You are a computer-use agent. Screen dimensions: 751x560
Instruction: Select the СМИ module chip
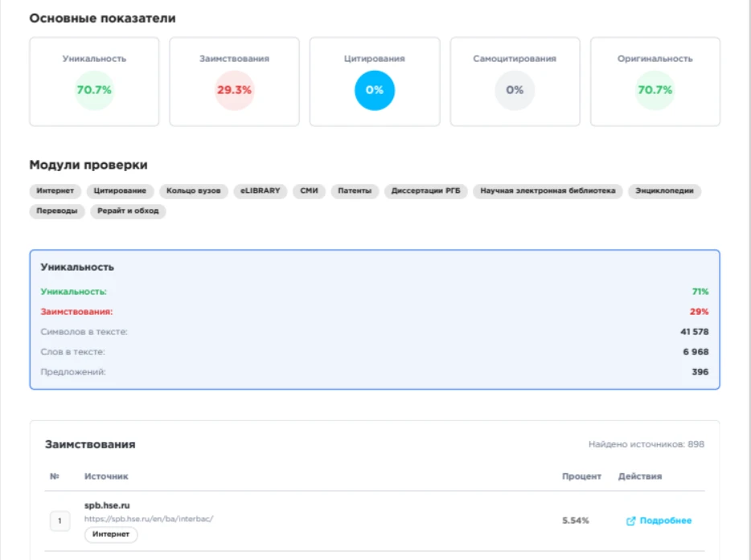point(309,191)
